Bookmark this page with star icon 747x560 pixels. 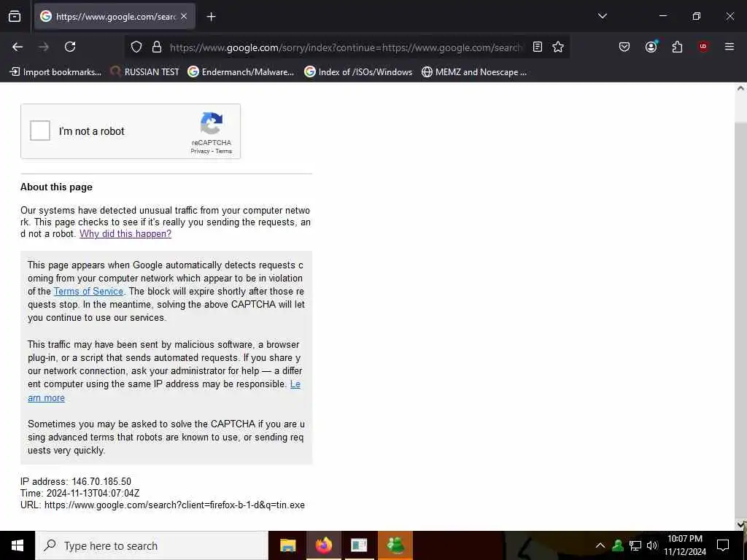[x=558, y=47]
